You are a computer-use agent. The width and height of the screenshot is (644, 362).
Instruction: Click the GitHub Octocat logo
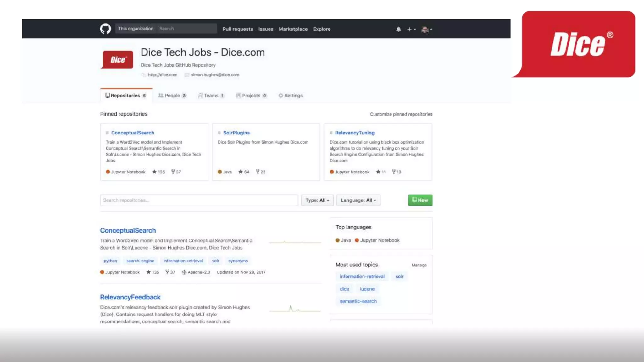[x=105, y=29]
